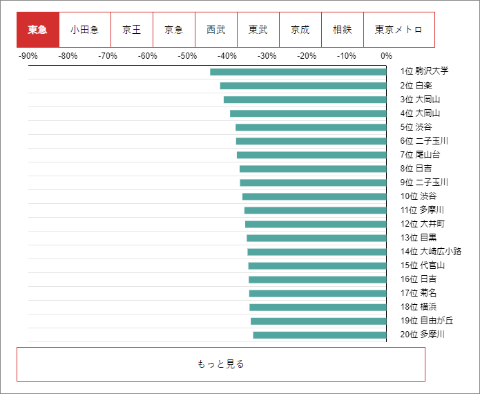Select the 西武 tab
The height and width of the screenshot is (394, 480).
(x=216, y=30)
